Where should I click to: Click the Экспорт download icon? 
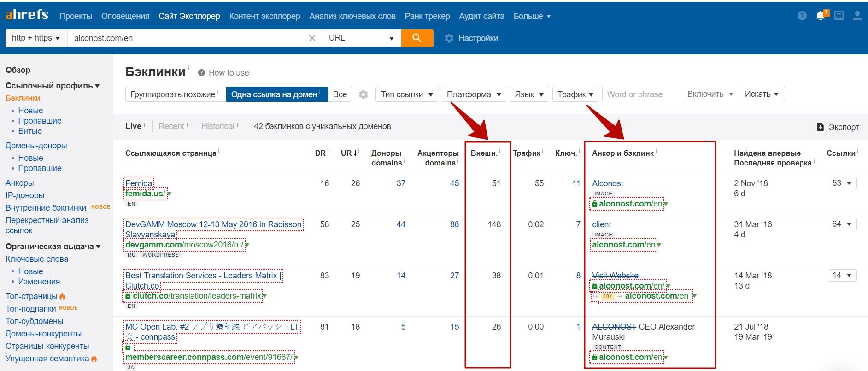(820, 127)
